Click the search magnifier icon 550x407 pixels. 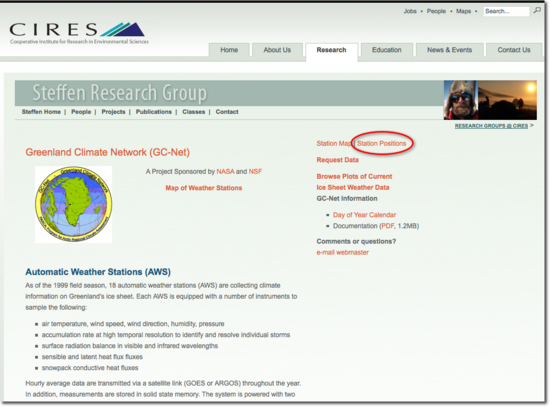537,11
